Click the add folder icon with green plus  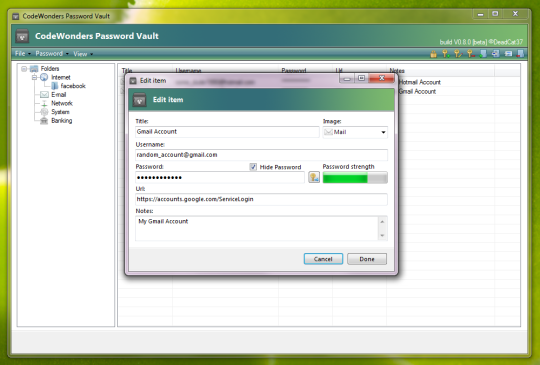tap(483, 54)
